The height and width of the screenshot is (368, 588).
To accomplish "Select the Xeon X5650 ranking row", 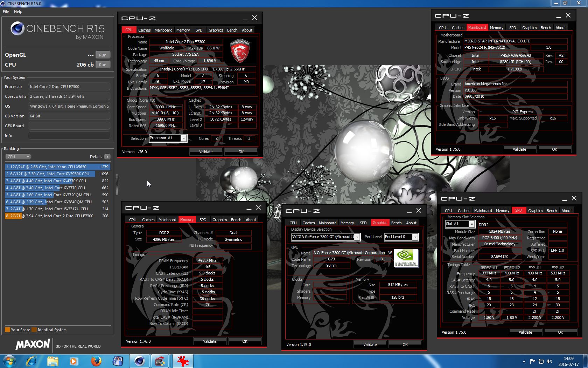I will [57, 167].
